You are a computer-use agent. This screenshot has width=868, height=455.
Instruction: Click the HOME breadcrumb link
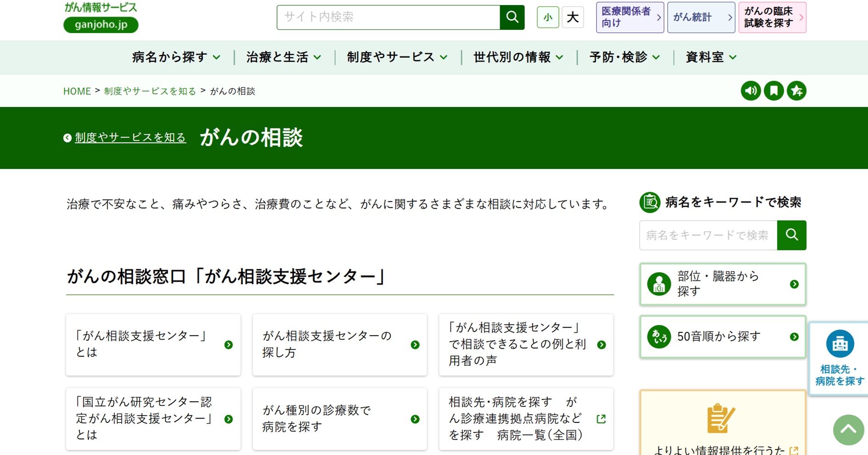pos(77,91)
